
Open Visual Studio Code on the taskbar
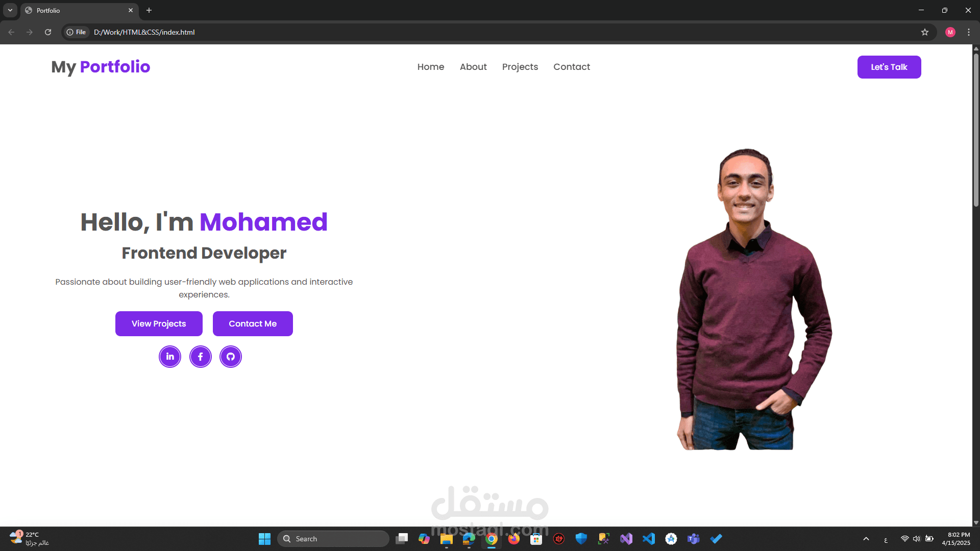[649, 539]
